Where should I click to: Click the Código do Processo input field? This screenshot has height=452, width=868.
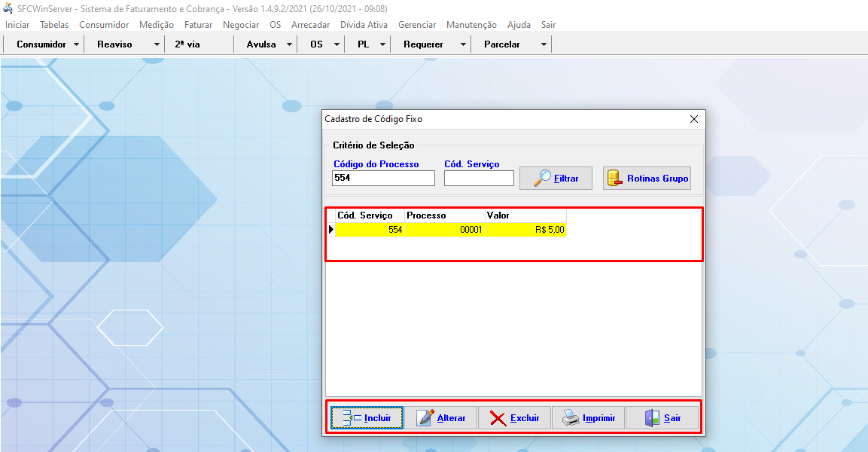coord(383,178)
